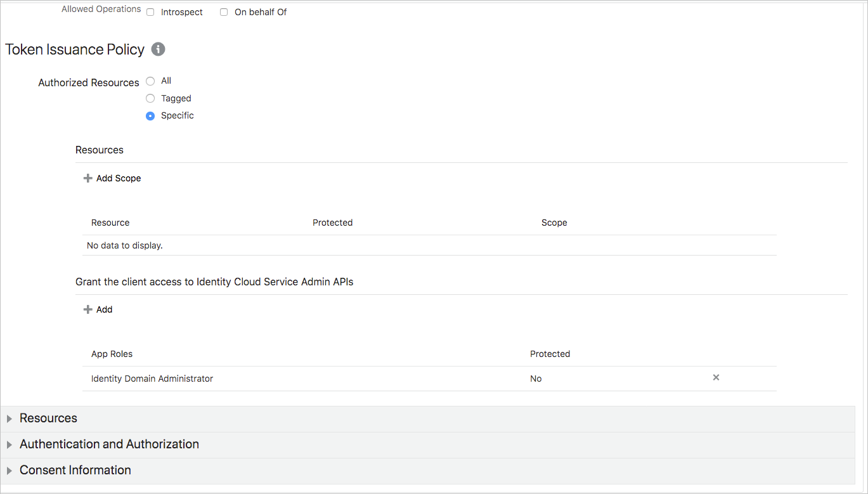Select the Specific radio button
This screenshot has width=868, height=494.
tap(150, 115)
